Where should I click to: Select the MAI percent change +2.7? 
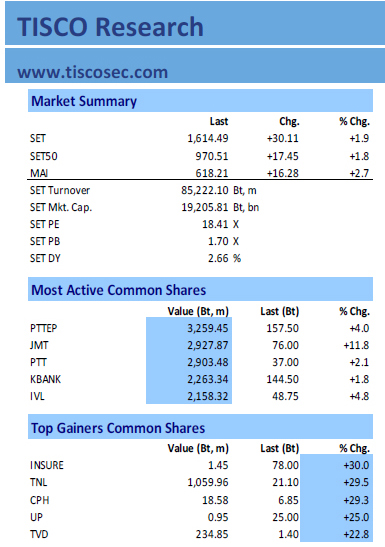pos(359,173)
